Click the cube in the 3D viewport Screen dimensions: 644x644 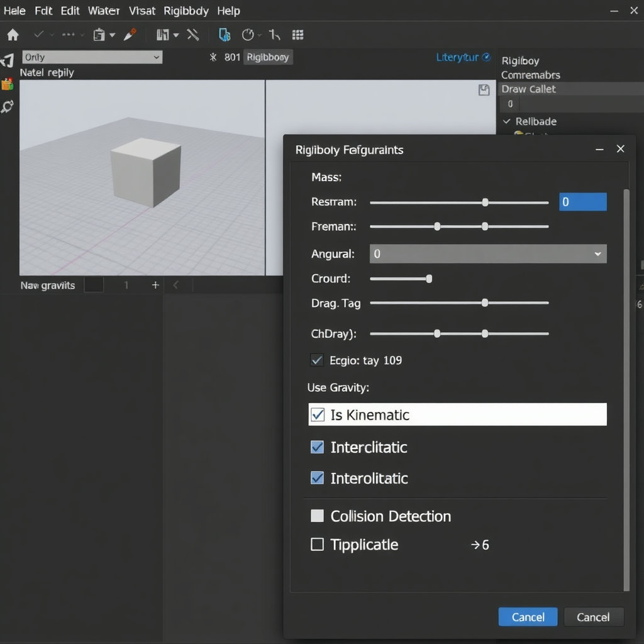(x=146, y=172)
